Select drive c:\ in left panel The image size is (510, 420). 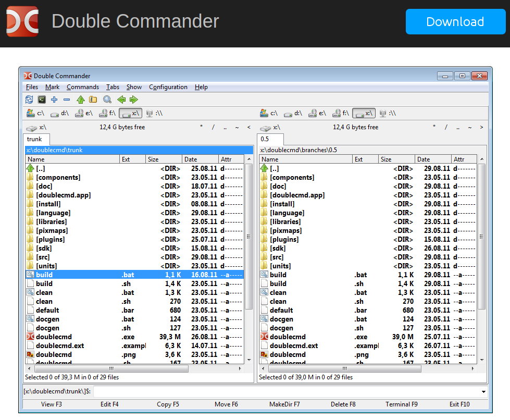point(35,113)
